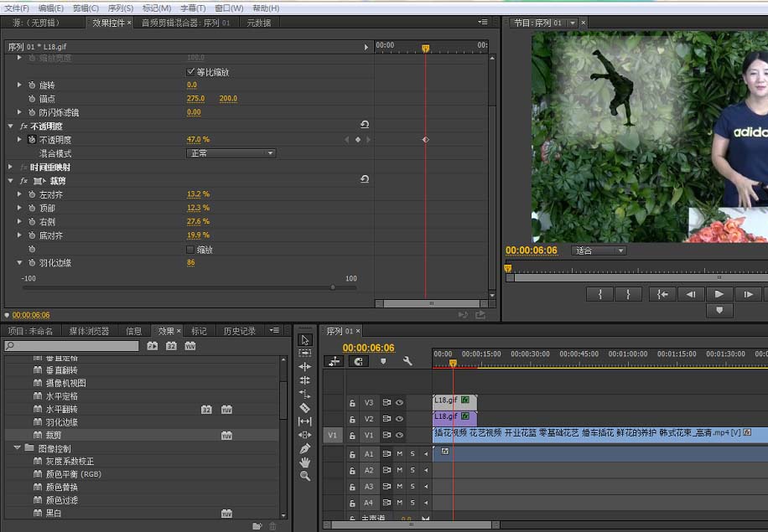Switch to the 元数据 tab

(258, 23)
